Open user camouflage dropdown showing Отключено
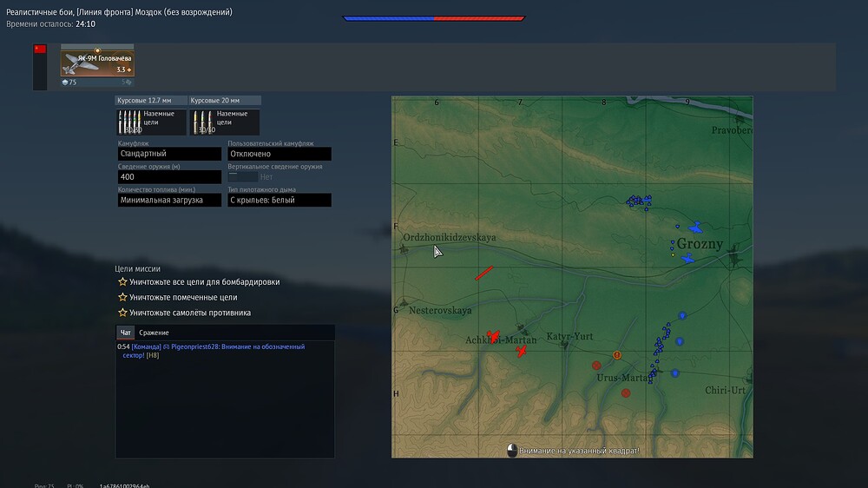868x488 pixels. tap(279, 154)
